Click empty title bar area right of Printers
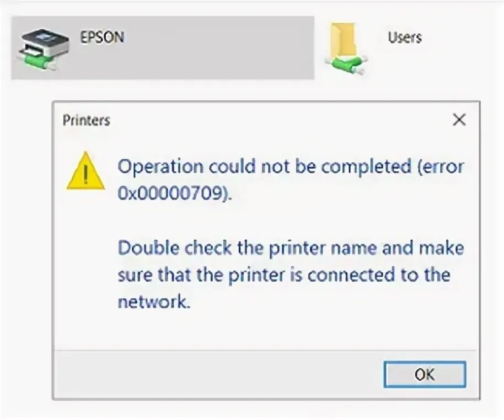The width and height of the screenshot is (504, 420). point(276,120)
